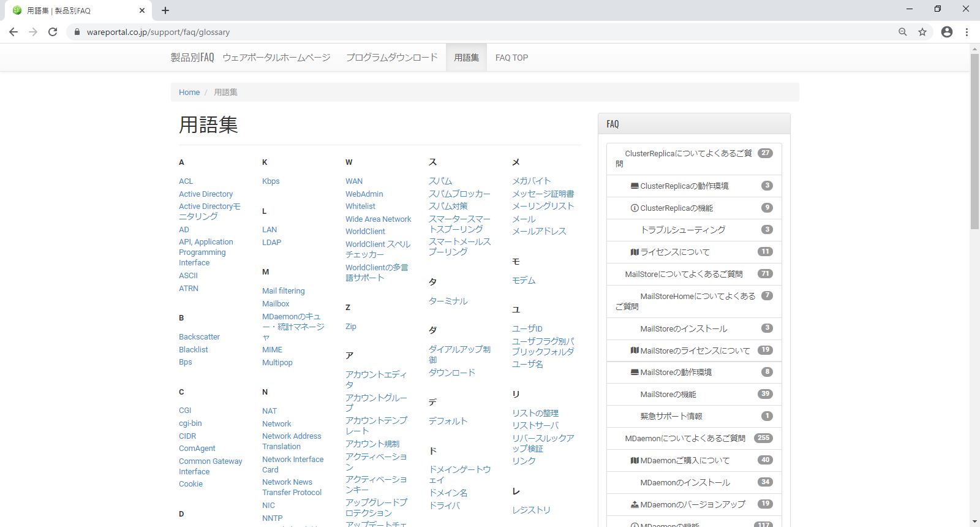Screen dimensions: 980x527
Task: Open MailStoreについてよくあるご質問 FAQ category
Action: click(x=694, y=274)
